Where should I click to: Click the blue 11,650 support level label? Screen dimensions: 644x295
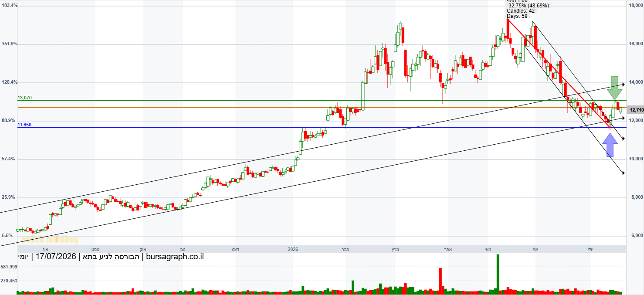[x=25, y=125]
